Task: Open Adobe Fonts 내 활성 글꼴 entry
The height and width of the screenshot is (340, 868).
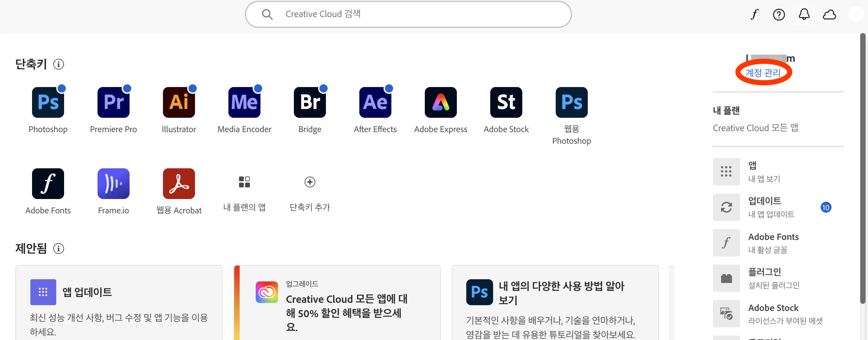Action: tap(778, 243)
